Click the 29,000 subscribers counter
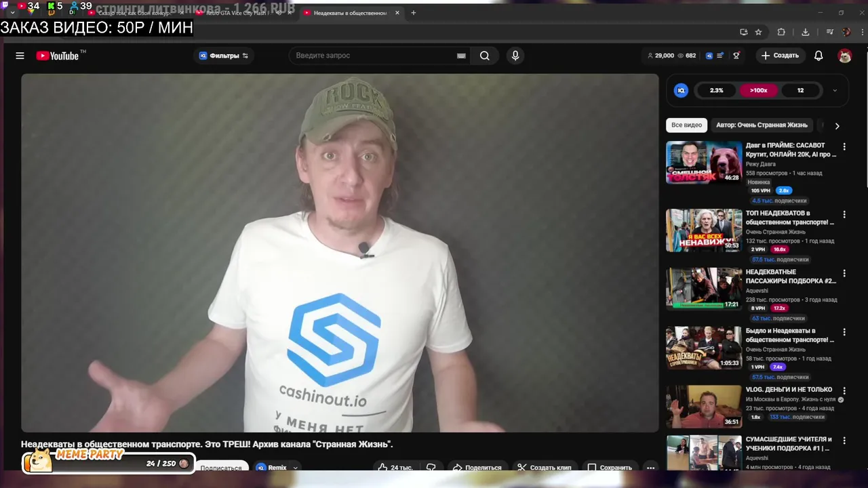The image size is (868, 488). pyautogui.click(x=660, y=56)
